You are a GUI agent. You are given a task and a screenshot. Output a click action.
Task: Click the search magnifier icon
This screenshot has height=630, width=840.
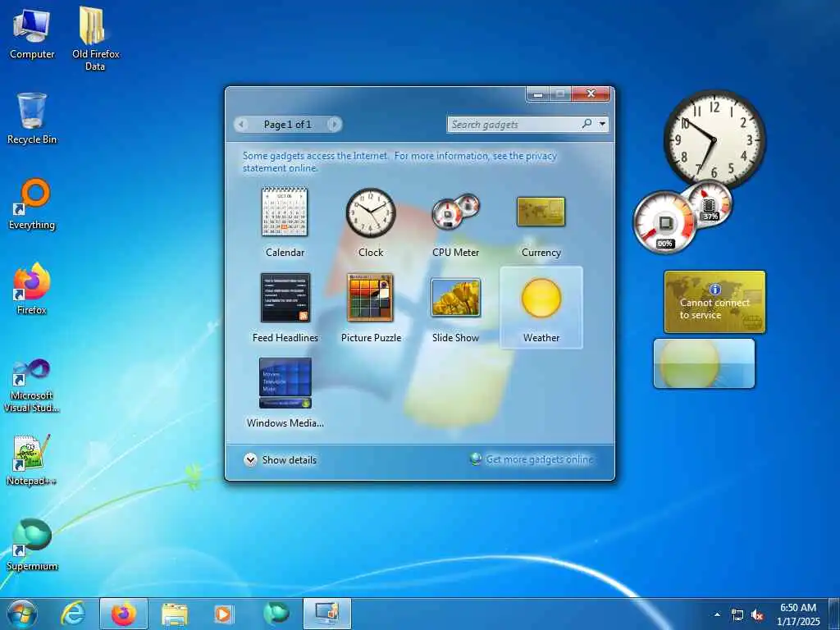click(x=587, y=124)
